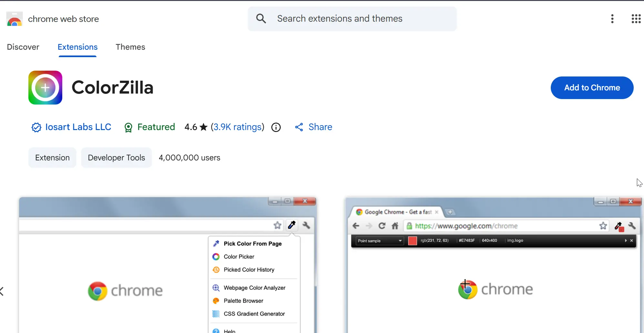Open Iosart Labs LLC publisher link

click(x=78, y=127)
